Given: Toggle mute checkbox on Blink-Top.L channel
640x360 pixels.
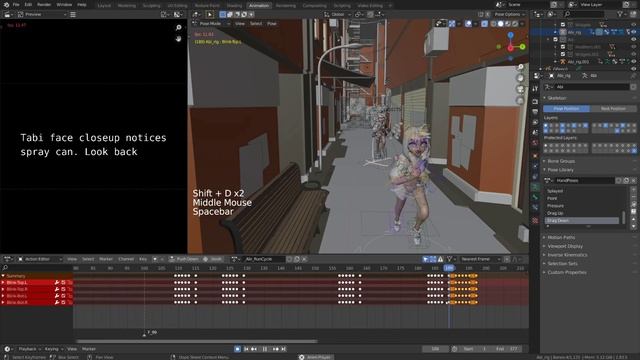Looking at the screenshot, I should [63, 282].
